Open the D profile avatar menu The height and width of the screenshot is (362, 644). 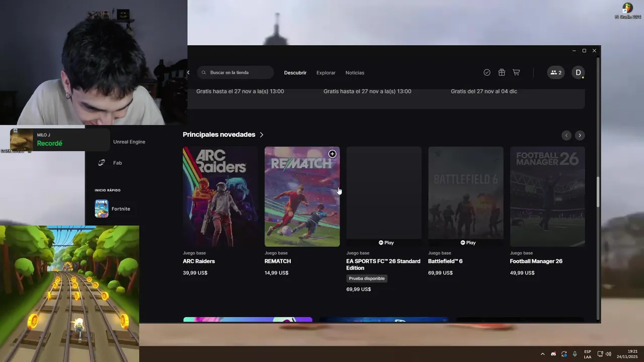tap(578, 72)
